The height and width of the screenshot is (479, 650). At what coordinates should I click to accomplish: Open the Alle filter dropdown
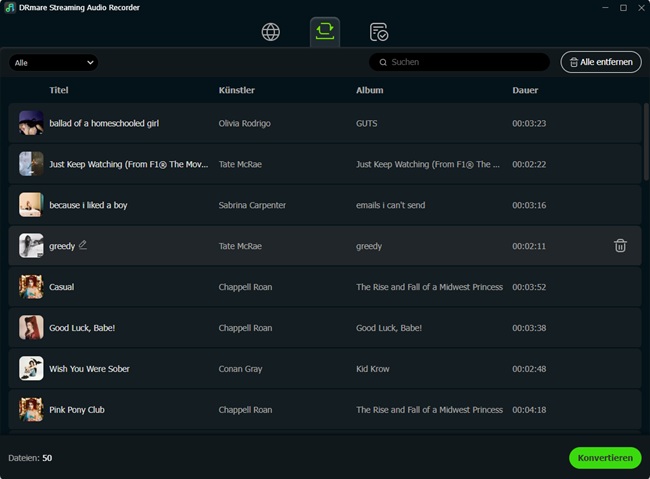[x=53, y=63]
